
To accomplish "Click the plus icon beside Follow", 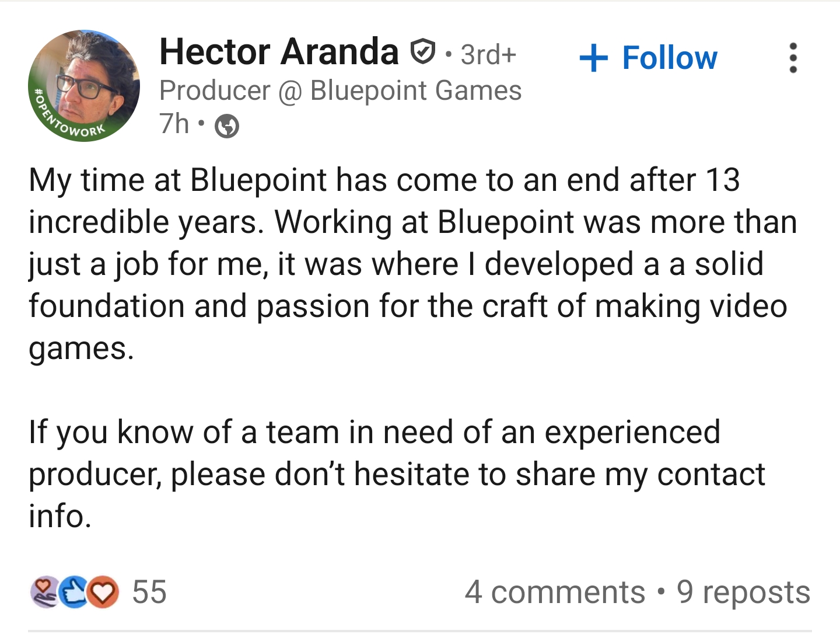I will pos(594,58).
